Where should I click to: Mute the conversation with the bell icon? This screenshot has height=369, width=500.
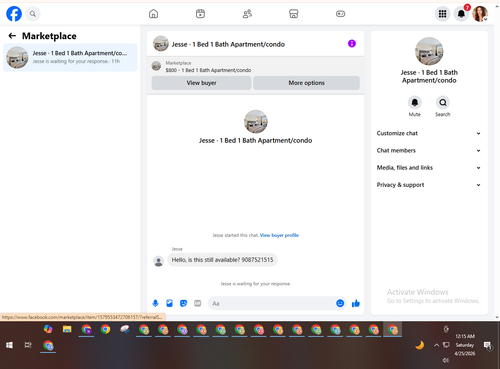coord(415,102)
